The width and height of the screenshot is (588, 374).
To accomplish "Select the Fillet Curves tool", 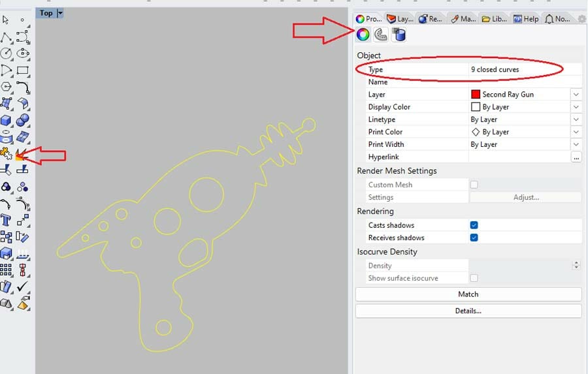I will coord(22,87).
